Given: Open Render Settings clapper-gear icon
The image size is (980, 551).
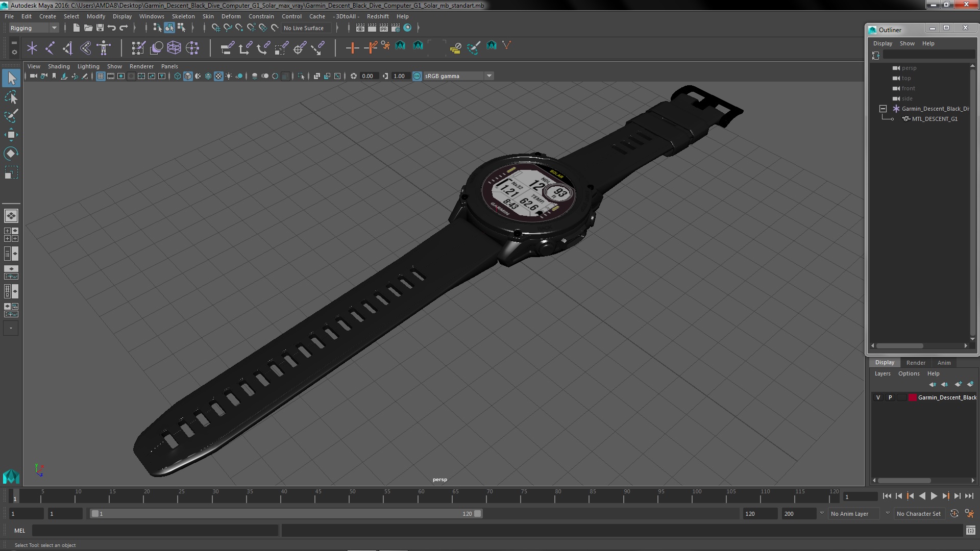Looking at the screenshot, I should click(396, 28).
